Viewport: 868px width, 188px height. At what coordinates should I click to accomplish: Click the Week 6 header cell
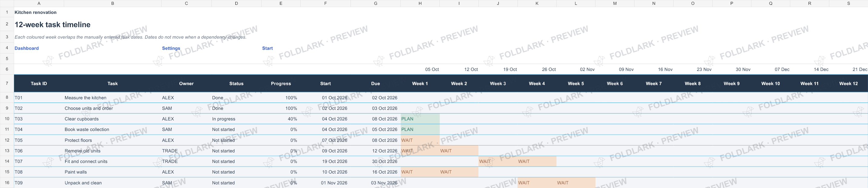(615, 83)
